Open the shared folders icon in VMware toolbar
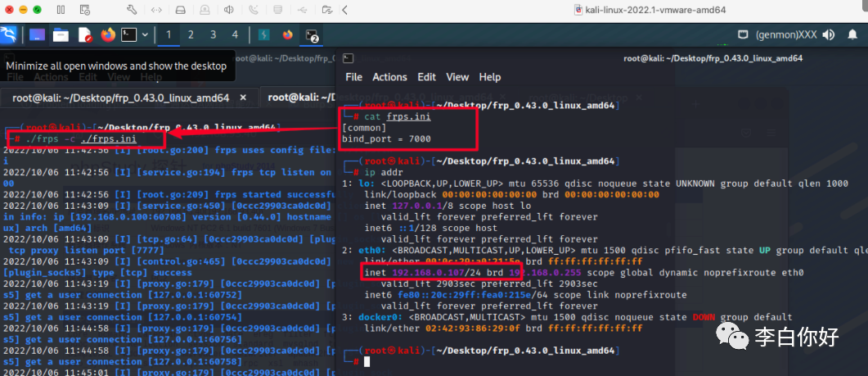Screen dimensions: 868x376 click(x=327, y=10)
